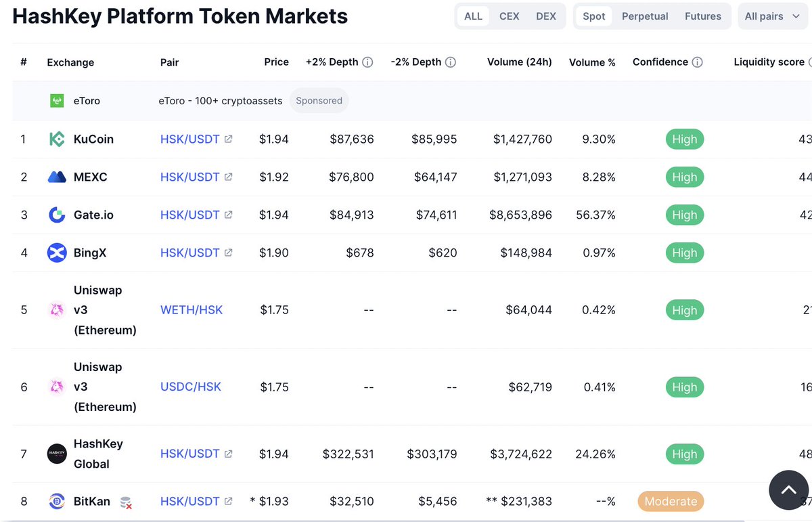Click the Confidence info icon
The width and height of the screenshot is (812, 522).
pos(698,62)
